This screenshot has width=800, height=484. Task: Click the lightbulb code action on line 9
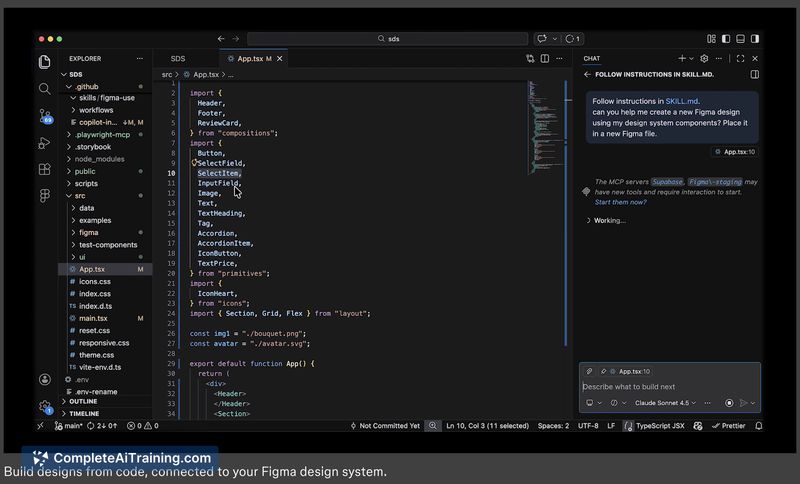[x=194, y=163]
